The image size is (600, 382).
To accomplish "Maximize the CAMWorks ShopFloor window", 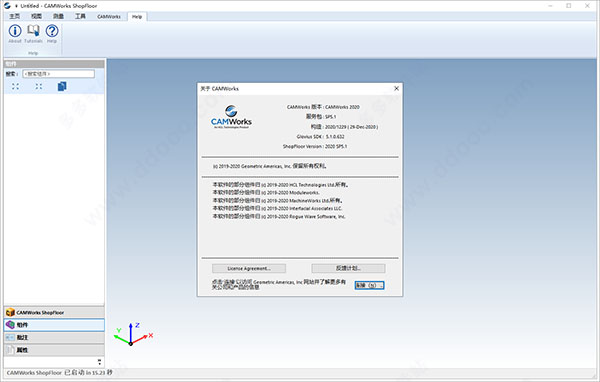I will pos(569,6).
